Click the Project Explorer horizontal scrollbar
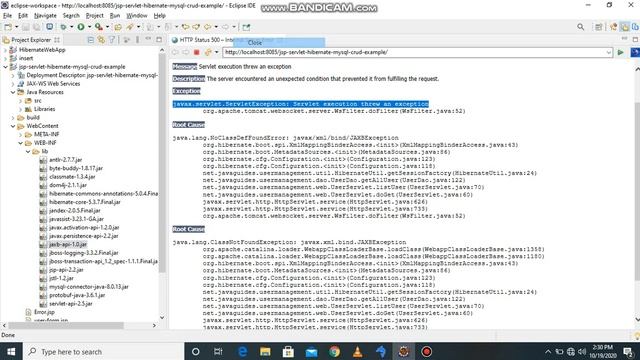The image size is (640, 360). click(66, 325)
